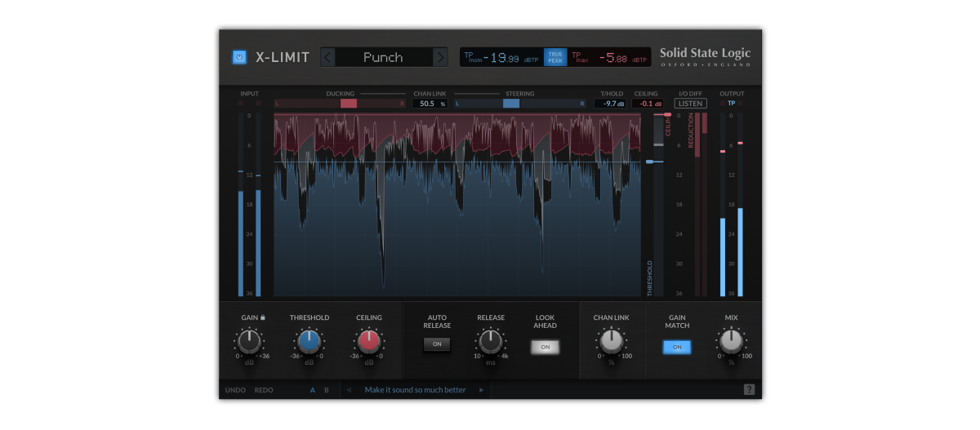Turn off Gain Match
Screen dimensions: 980x430
point(676,347)
